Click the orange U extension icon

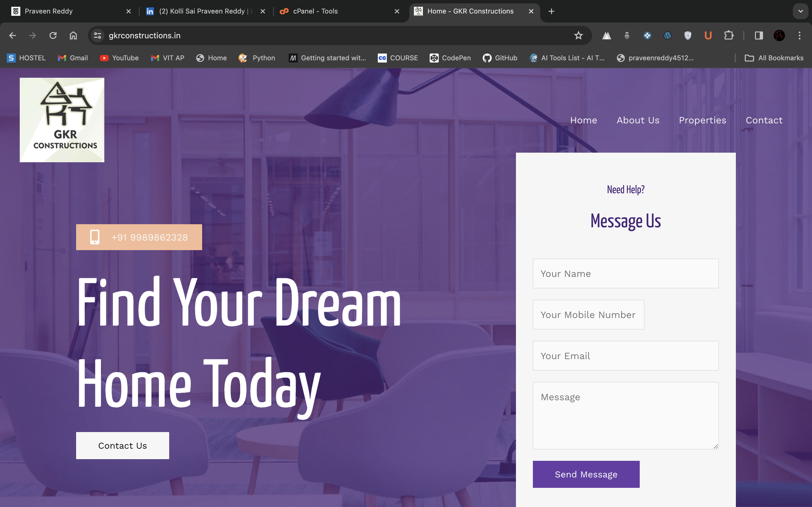click(708, 35)
